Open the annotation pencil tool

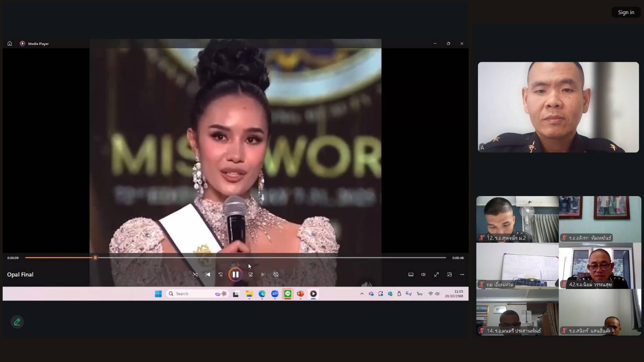click(x=17, y=322)
